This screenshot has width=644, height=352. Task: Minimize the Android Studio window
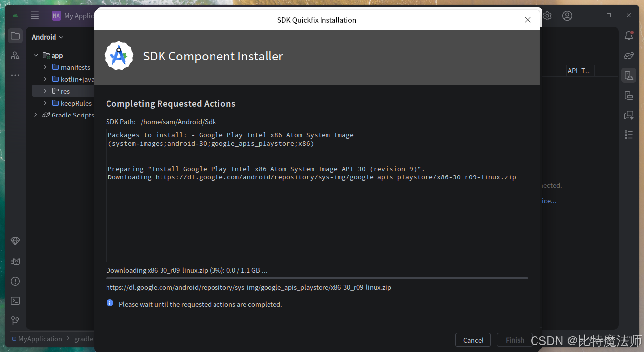pos(589,15)
